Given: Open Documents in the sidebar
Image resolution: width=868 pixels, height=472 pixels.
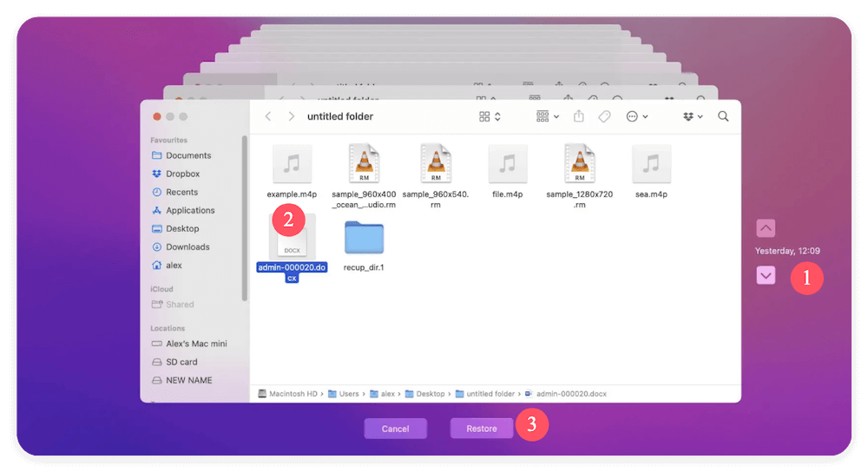Looking at the screenshot, I should pyautogui.click(x=188, y=155).
